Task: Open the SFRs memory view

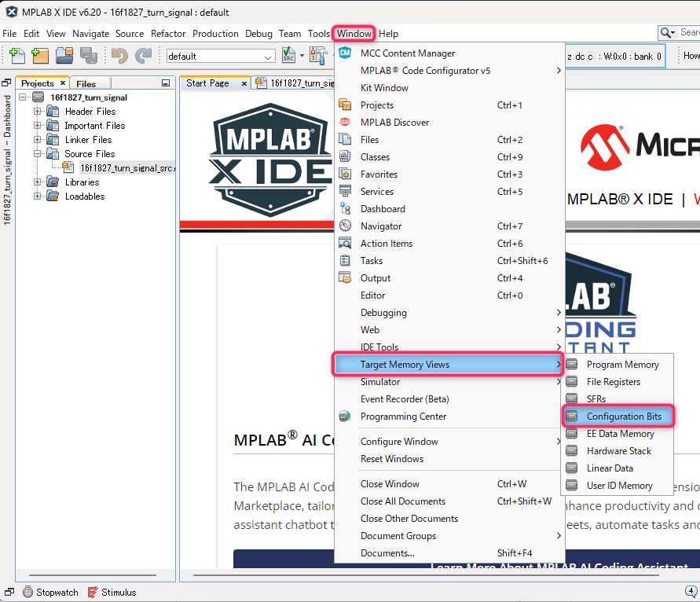Action: click(x=618, y=398)
